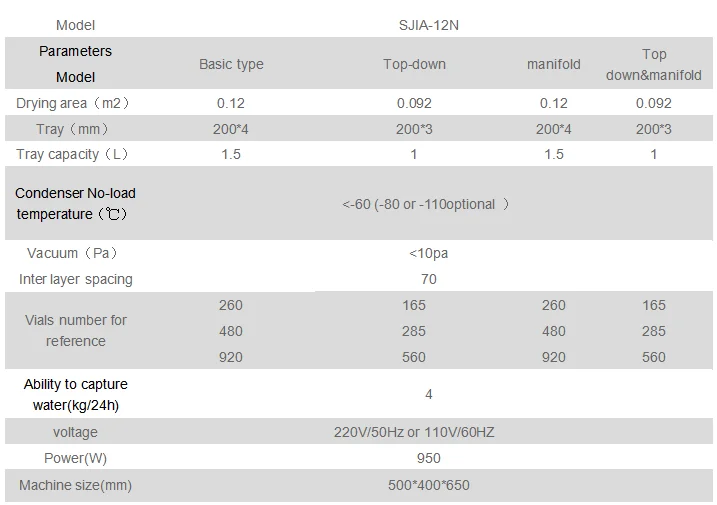717x505 pixels.
Task: Click the "Tray (mm)" row label
Action: point(76,129)
